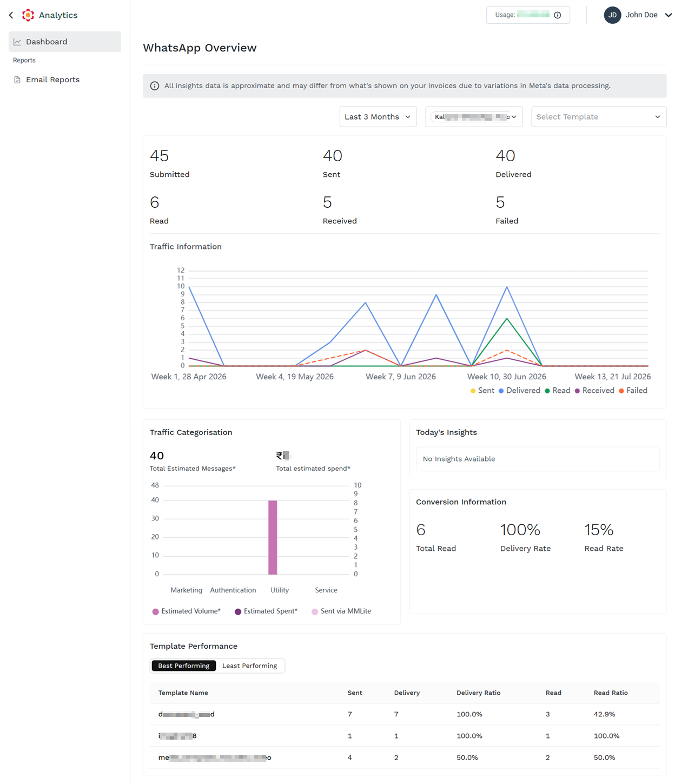The image size is (688, 784).
Task: Click the Email Reports document icon
Action: tap(17, 80)
